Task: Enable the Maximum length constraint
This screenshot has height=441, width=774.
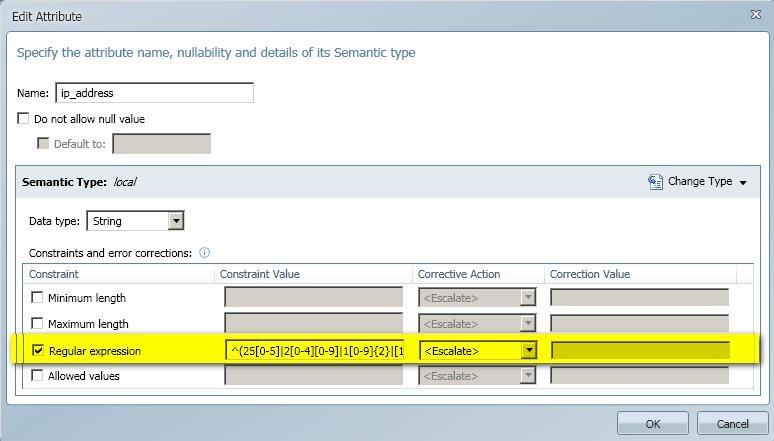Action: 37,323
